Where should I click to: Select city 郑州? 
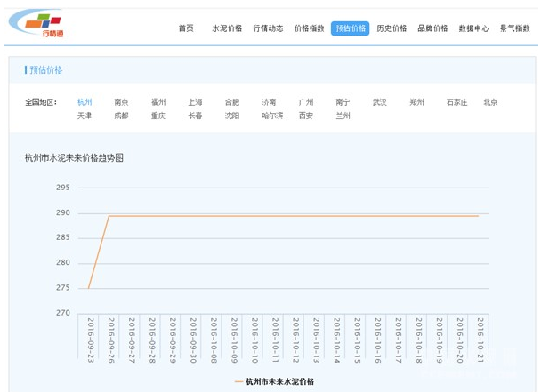coord(416,102)
